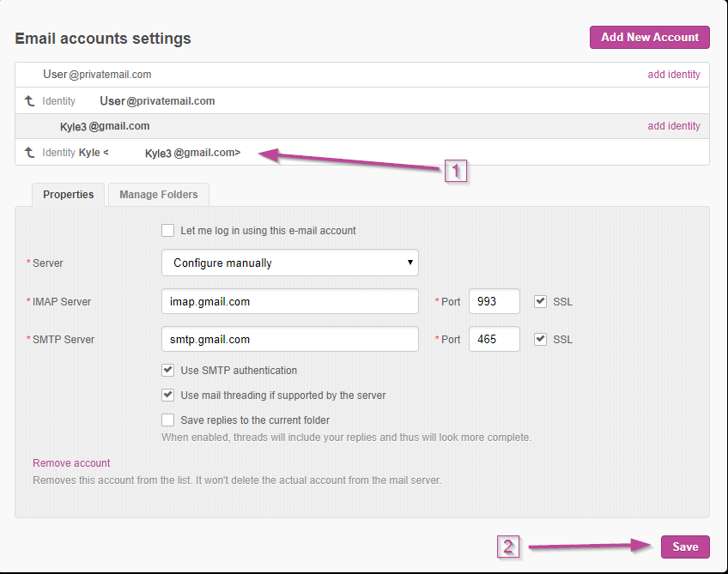Toggle SSL checkbox for SMTP server
The height and width of the screenshot is (574, 728).
tap(540, 340)
